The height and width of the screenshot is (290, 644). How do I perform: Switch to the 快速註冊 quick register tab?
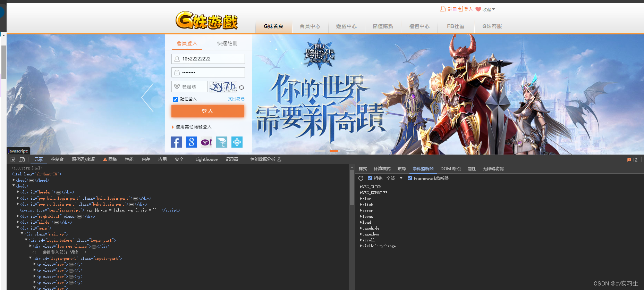pos(227,43)
